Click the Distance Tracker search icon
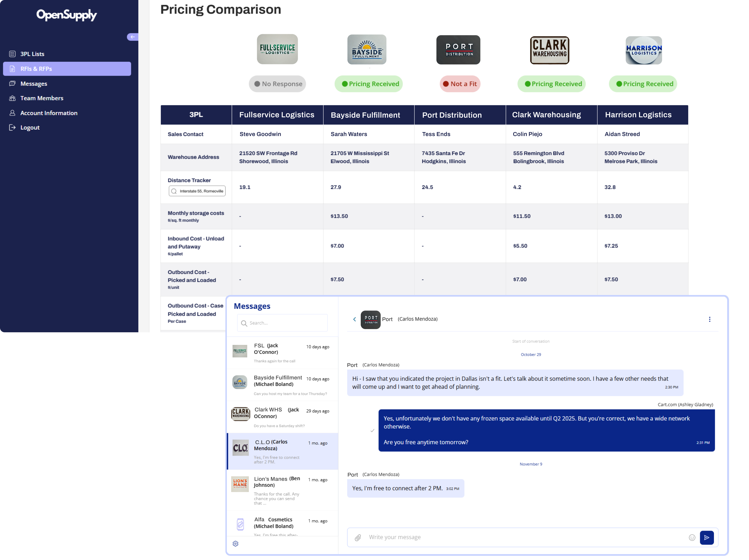This screenshot has height=560, width=749. point(174,191)
